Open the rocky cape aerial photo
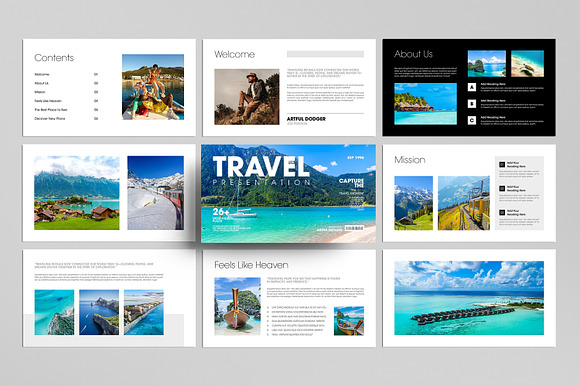The height and width of the screenshot is (386, 580). (99, 312)
